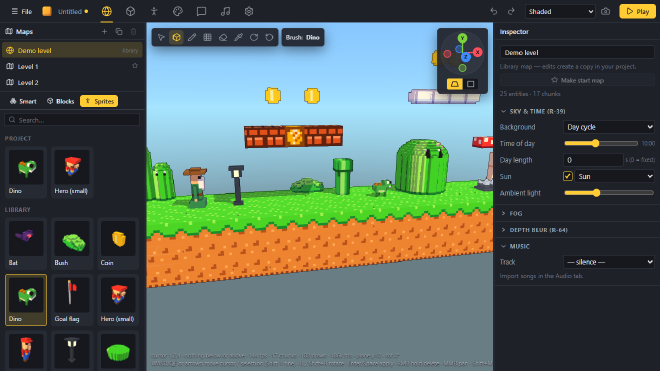This screenshot has width=660, height=371.
Task: Select the Demo level map
Action: [x=72, y=50]
